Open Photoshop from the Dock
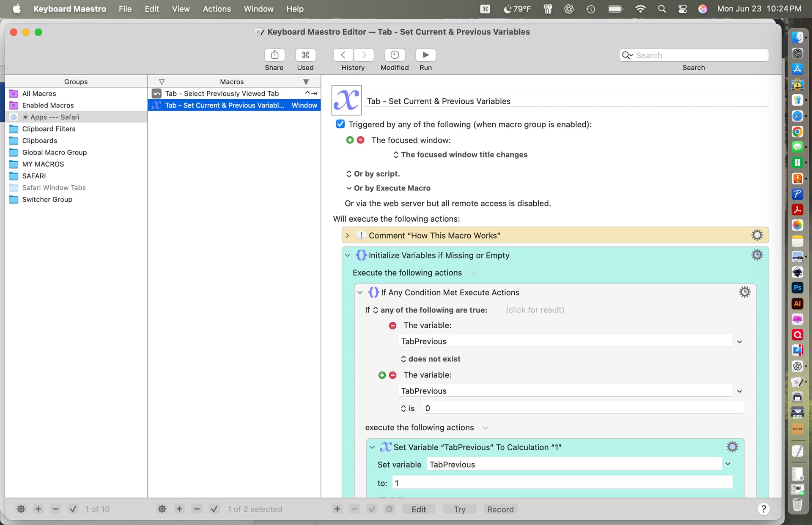 797,288
